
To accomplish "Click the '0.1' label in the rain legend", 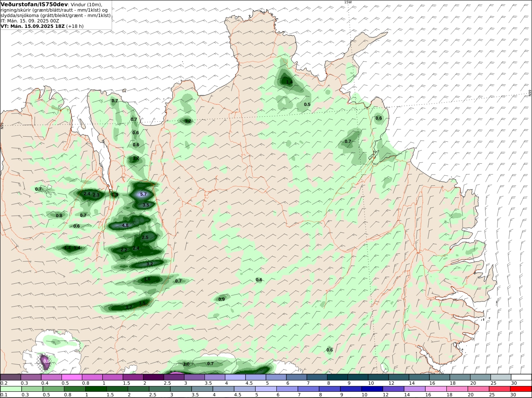I will (4, 395).
